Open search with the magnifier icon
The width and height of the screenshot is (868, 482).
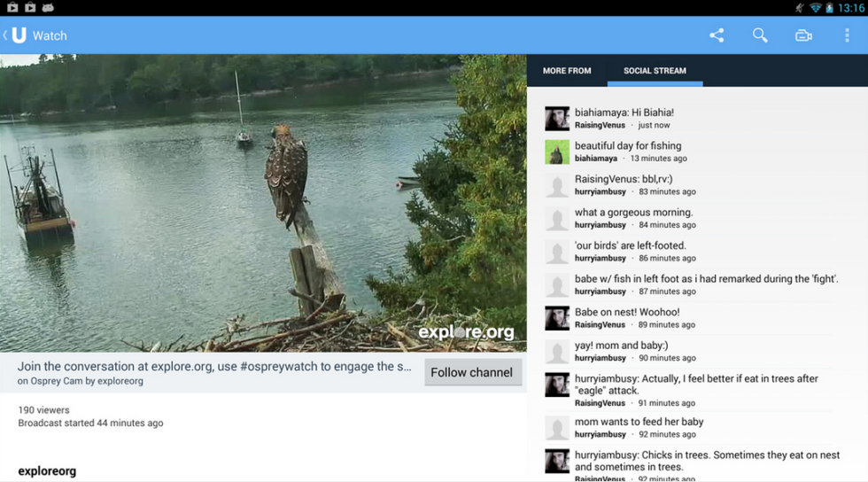click(x=760, y=35)
